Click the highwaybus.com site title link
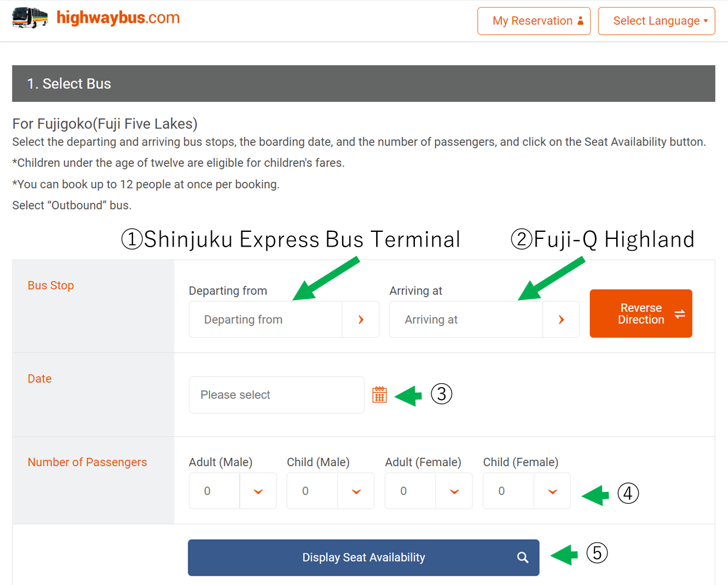The width and height of the screenshot is (728, 585). tap(118, 18)
